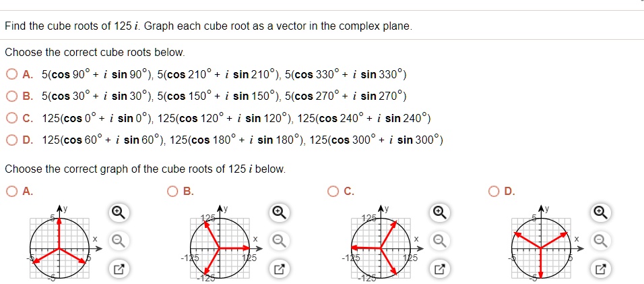Select cube roots answer B radio button

click(x=11, y=96)
